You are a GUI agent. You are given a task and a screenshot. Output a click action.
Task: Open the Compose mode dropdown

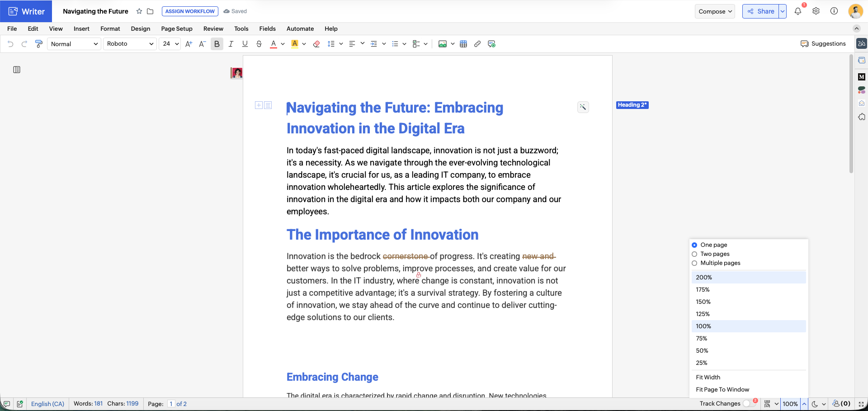(x=715, y=11)
